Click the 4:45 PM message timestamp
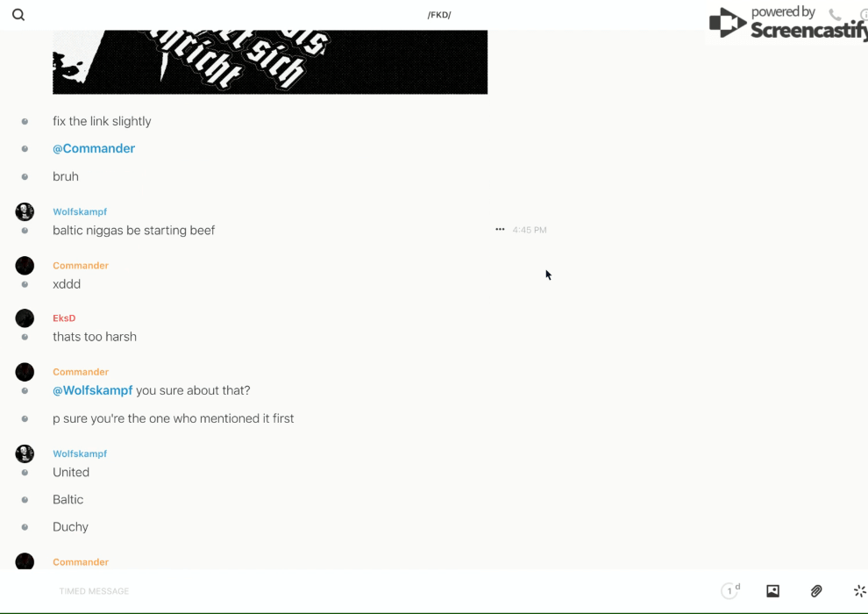The image size is (868, 614). 530,230
